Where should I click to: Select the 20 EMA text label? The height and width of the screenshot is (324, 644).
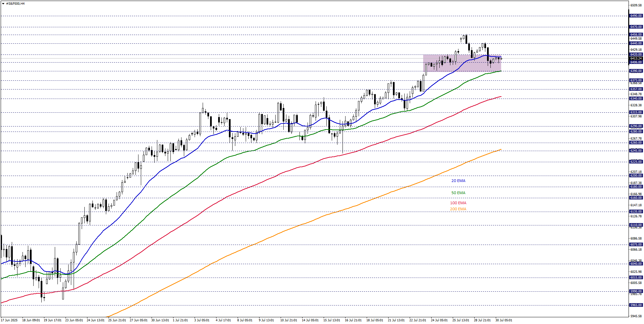[458, 181]
